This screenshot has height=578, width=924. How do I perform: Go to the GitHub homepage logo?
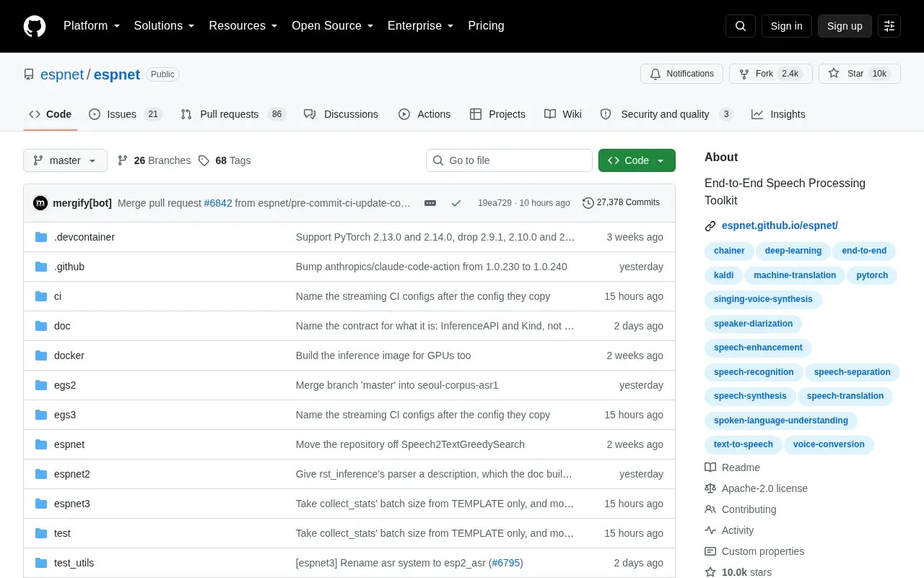(35, 26)
